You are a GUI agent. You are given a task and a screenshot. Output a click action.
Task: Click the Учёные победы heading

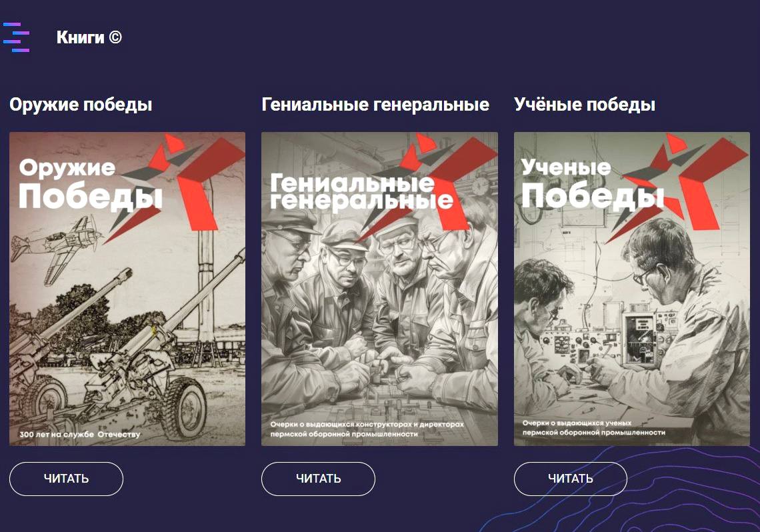pos(585,105)
